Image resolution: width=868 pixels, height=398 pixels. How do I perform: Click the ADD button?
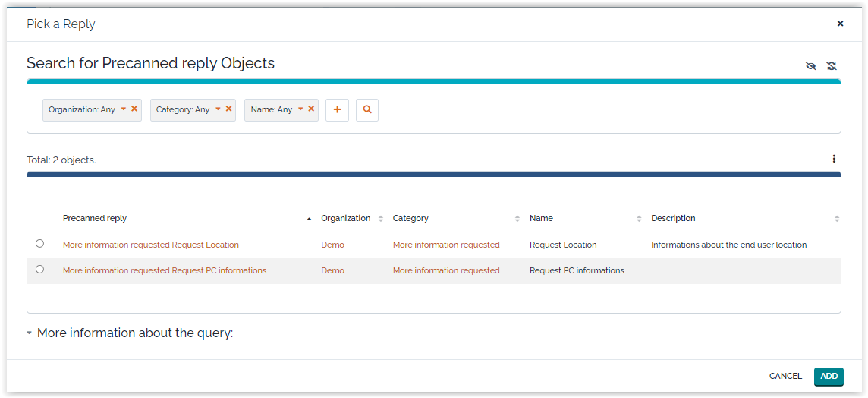(x=829, y=377)
